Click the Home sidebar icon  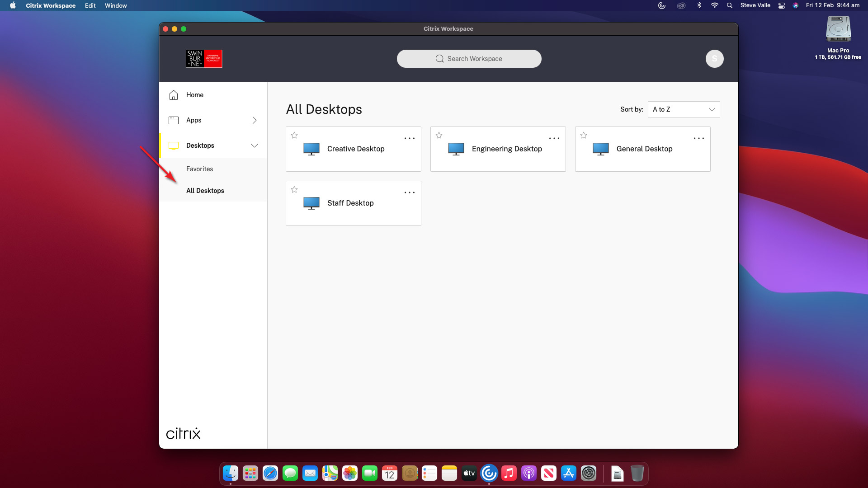174,95
